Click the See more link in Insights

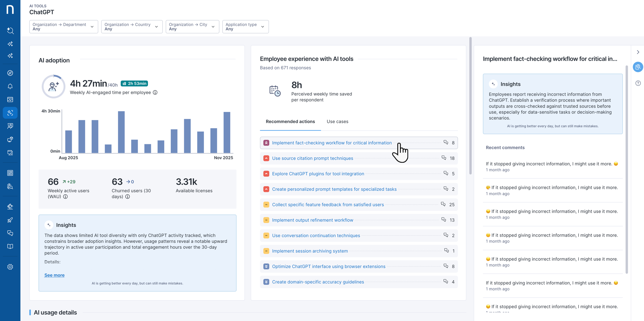tap(54, 275)
